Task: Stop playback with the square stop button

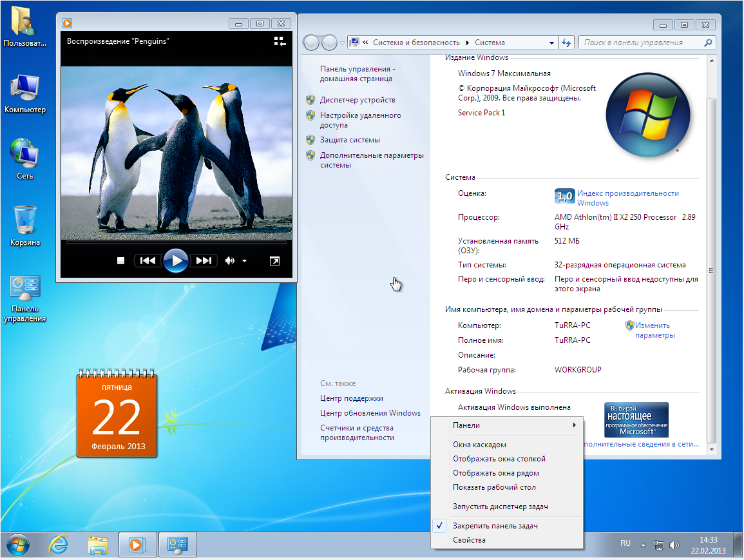Action: [120, 261]
